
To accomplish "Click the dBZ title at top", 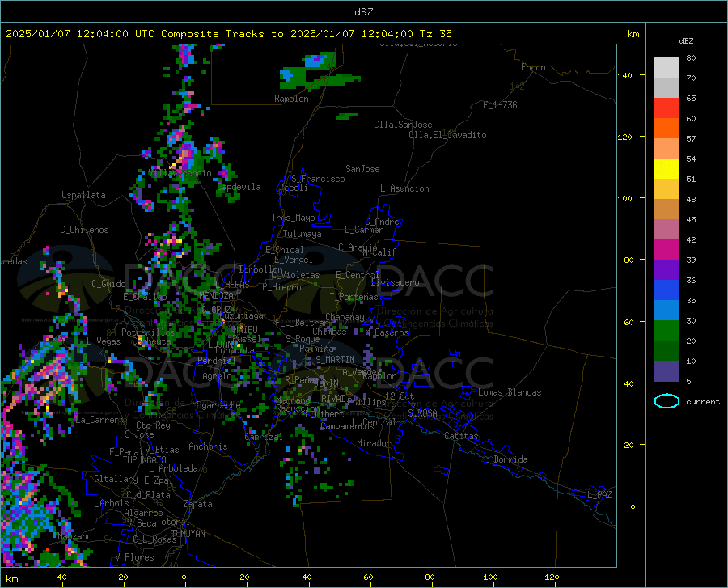I will tap(363, 11).
